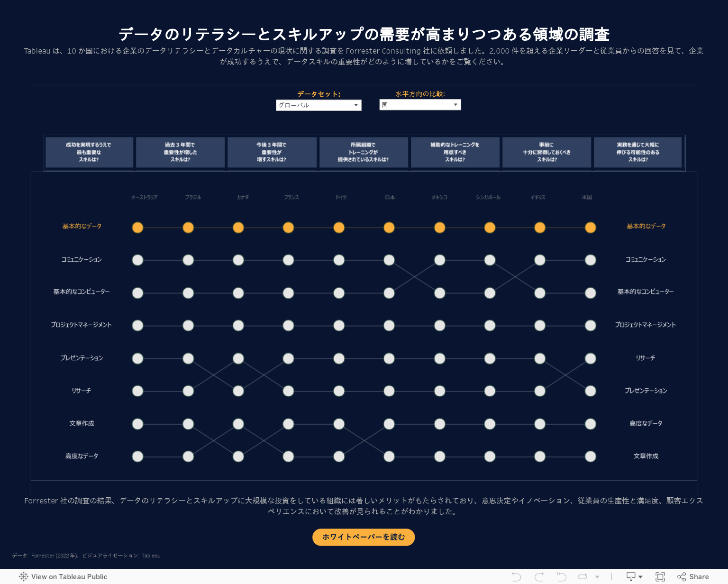
Task: Click the 日本 column header
Action: click(x=390, y=197)
